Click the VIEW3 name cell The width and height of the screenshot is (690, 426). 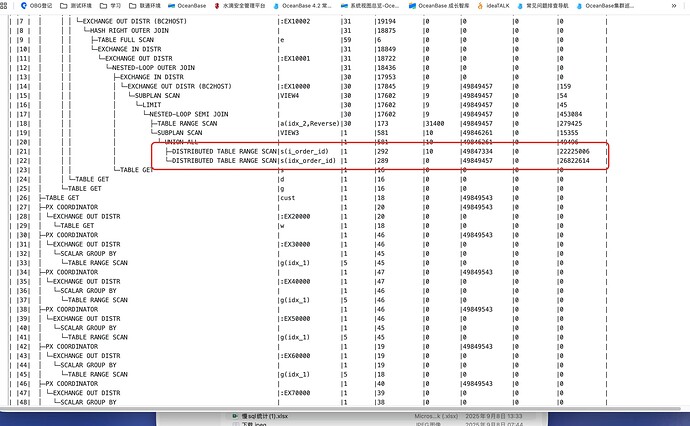[290, 132]
